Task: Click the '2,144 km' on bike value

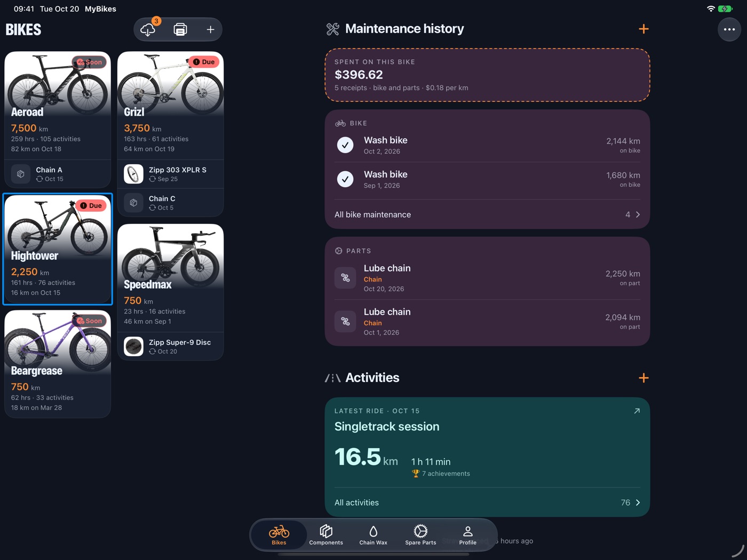Action: (x=623, y=141)
